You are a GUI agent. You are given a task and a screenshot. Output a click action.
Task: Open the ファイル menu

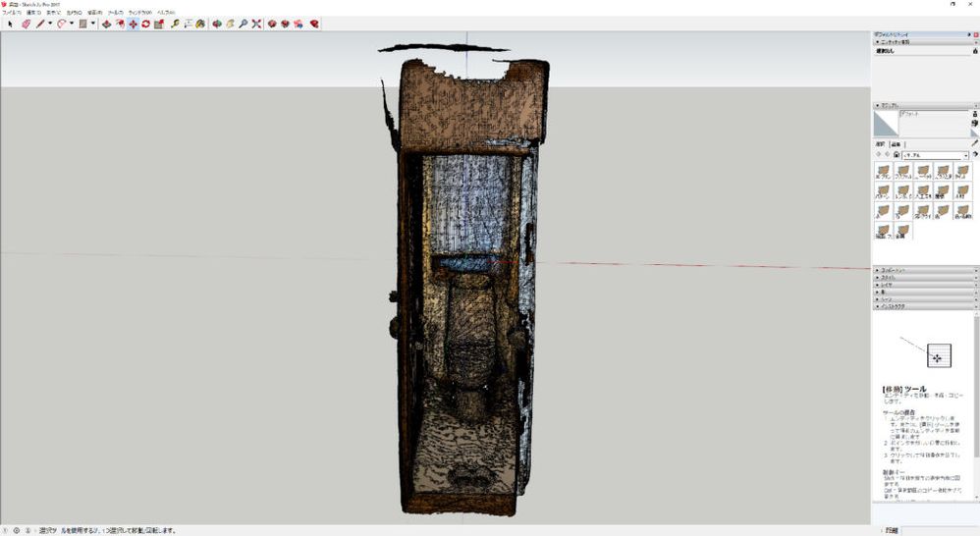click(x=11, y=12)
